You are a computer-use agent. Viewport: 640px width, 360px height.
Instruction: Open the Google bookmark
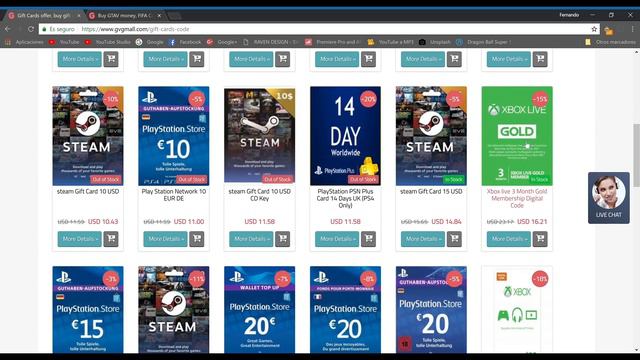click(149, 42)
